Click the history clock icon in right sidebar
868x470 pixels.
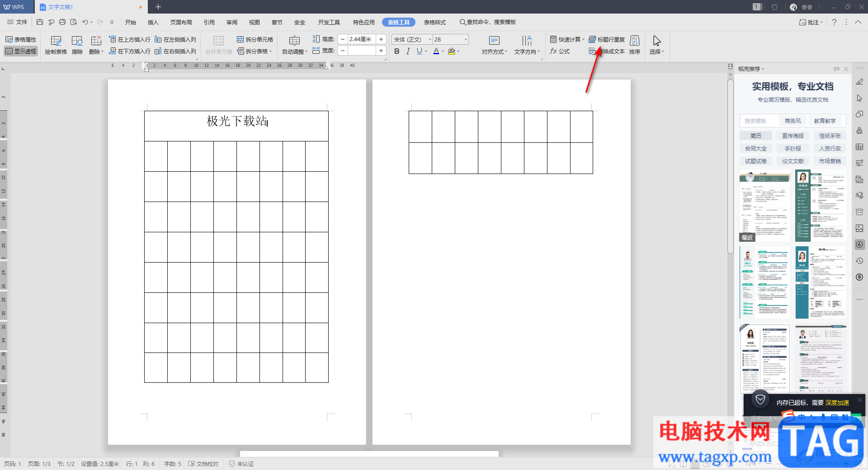[x=859, y=261]
